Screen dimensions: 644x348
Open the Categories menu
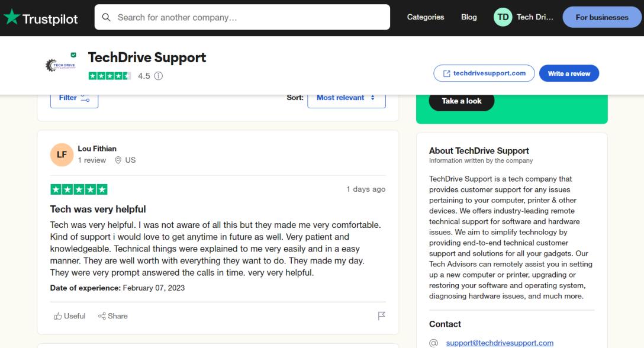click(x=425, y=17)
